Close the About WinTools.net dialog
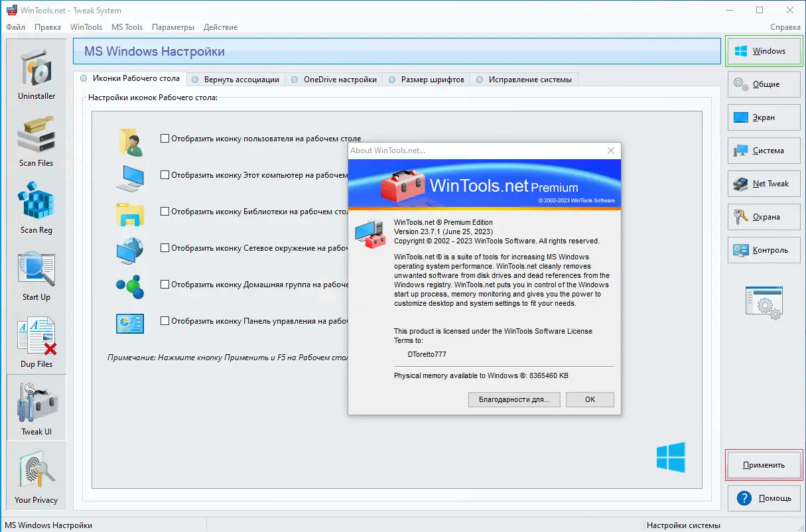 click(x=611, y=151)
